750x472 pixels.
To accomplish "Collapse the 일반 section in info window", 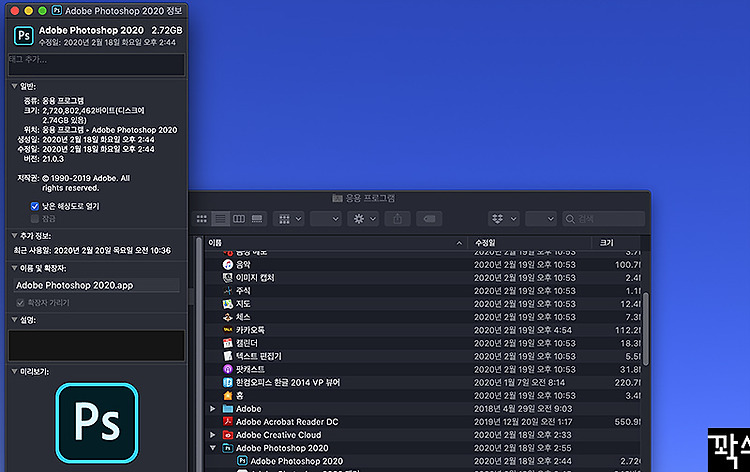I will tap(14, 86).
